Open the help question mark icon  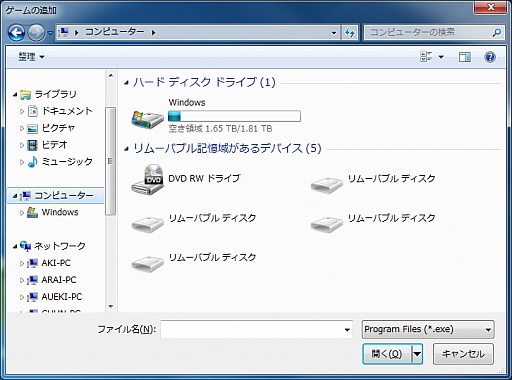click(x=490, y=57)
